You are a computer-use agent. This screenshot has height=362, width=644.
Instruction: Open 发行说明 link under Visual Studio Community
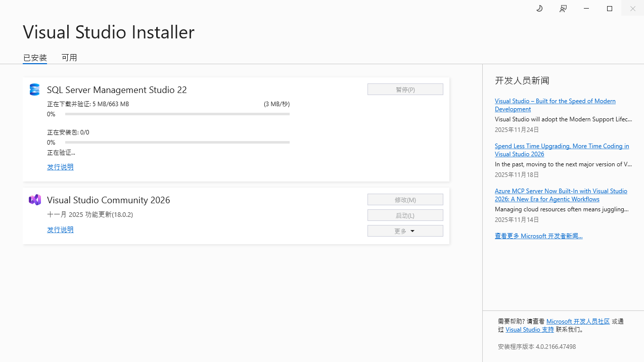click(x=60, y=230)
